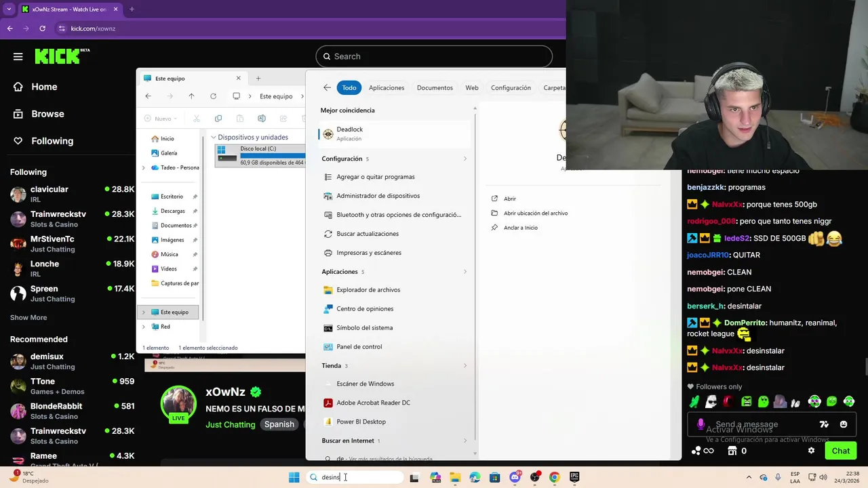The image size is (868, 488).
Task: Expand the Tadeo - Personal OneDrive node
Action: tap(143, 168)
